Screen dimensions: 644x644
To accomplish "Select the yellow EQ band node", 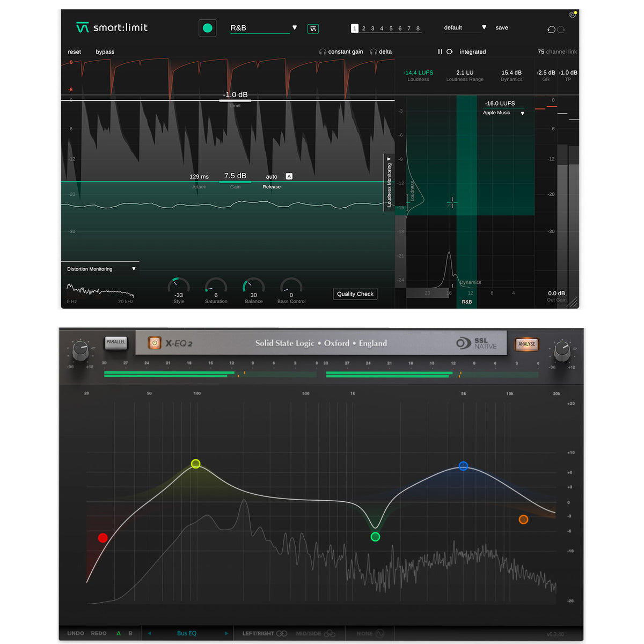I will pos(196,464).
